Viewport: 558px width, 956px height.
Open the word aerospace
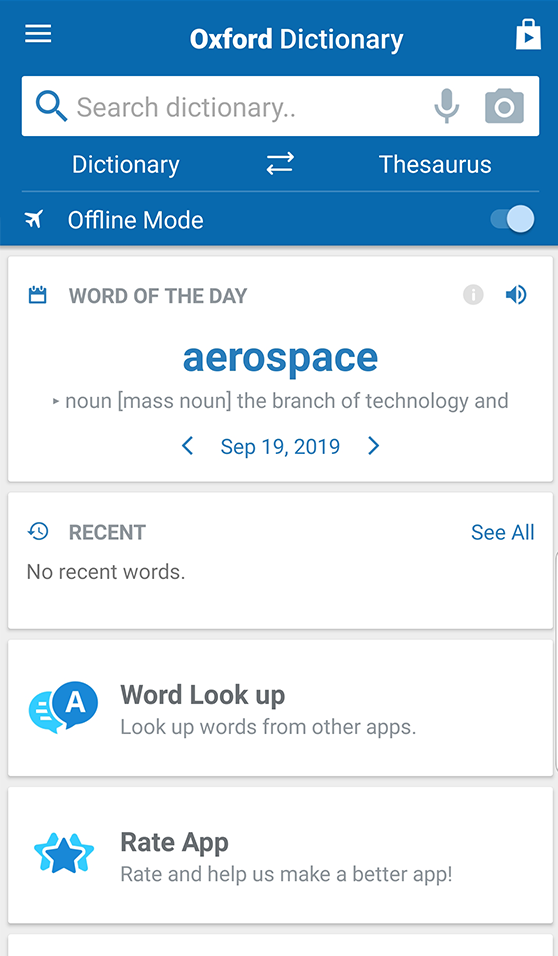point(281,358)
